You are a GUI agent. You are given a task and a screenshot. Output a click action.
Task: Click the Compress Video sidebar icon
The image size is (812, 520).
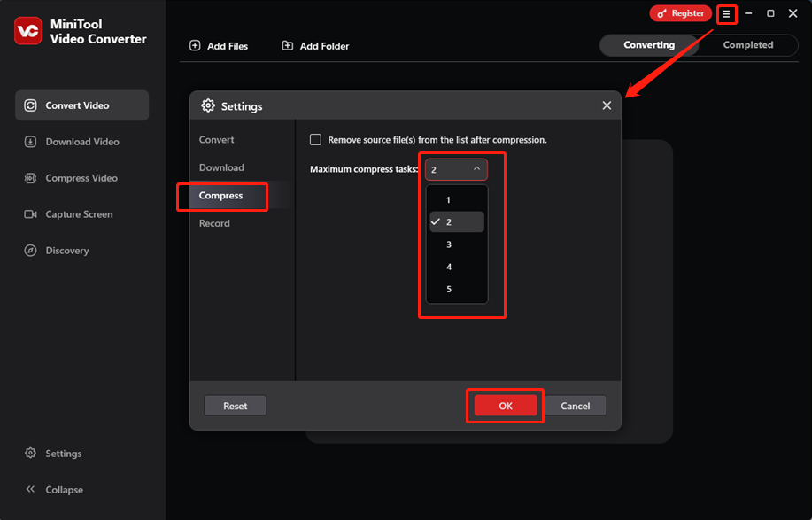[31, 178]
